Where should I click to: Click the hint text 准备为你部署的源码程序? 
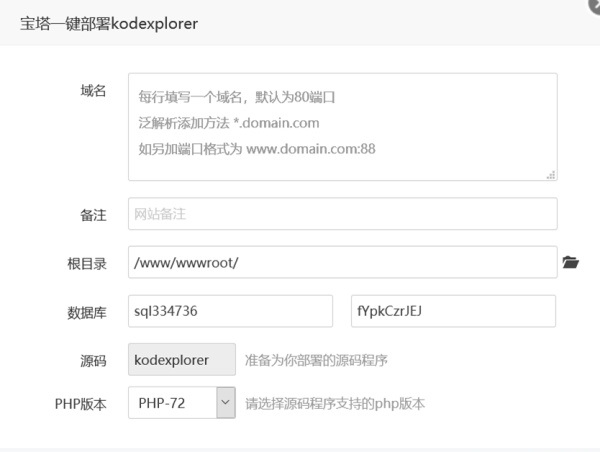(x=316, y=360)
